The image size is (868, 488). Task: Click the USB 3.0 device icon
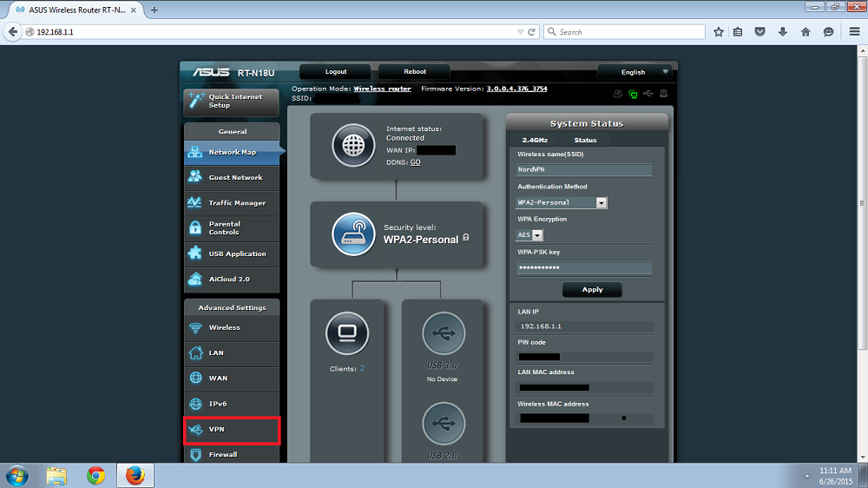pos(443,334)
